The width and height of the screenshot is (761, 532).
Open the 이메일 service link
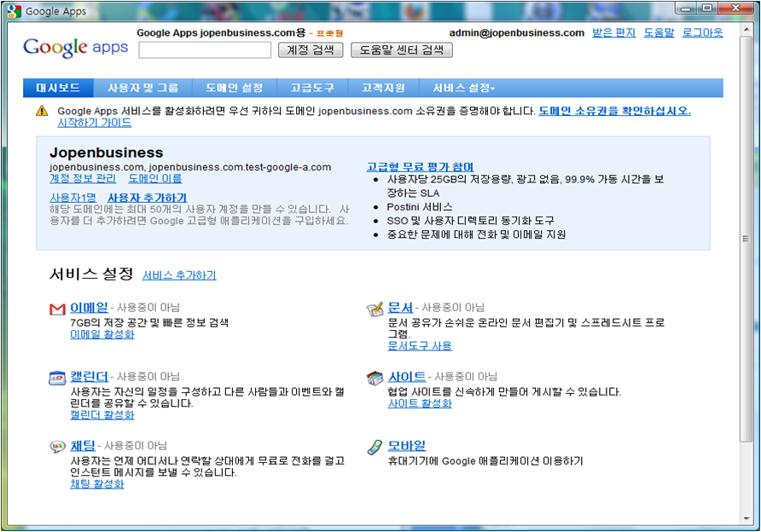(x=90, y=308)
